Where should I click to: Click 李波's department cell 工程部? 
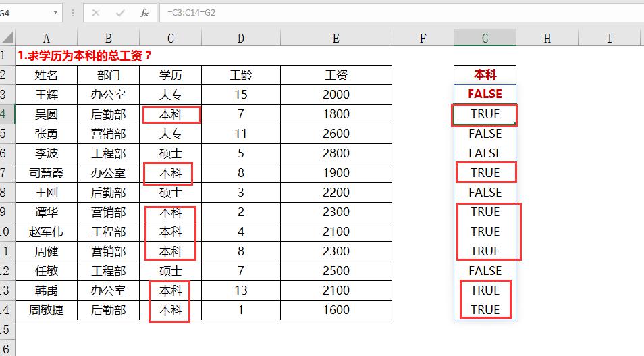tap(109, 153)
